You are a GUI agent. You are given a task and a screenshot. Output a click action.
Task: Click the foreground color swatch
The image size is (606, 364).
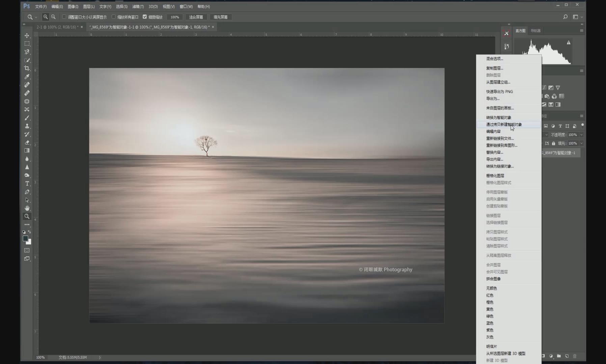pyautogui.click(x=25, y=238)
